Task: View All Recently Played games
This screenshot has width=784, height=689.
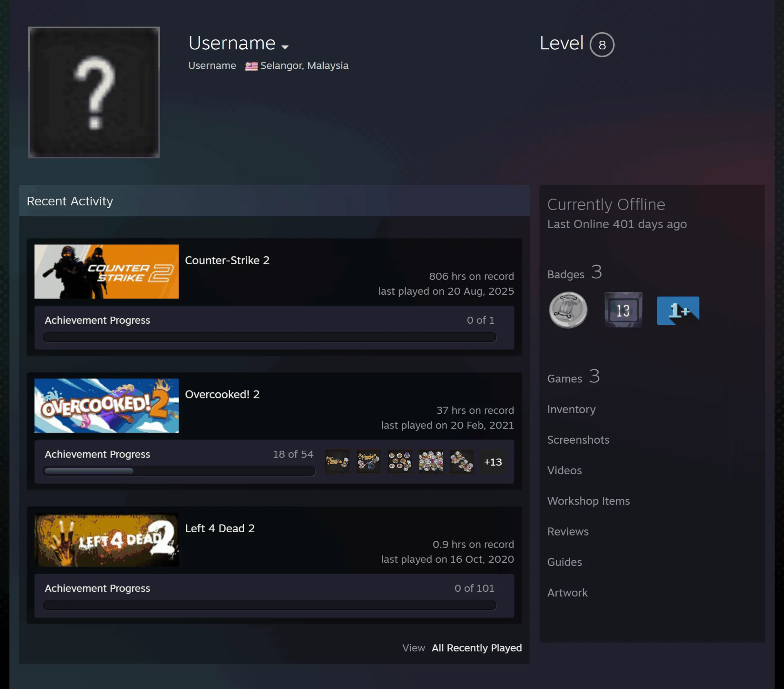Action: pyautogui.click(x=477, y=648)
